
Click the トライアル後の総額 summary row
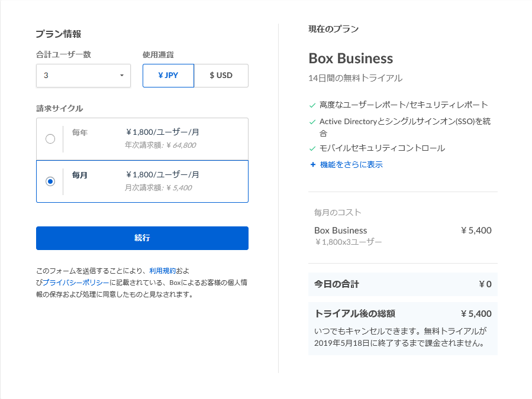[x=402, y=314]
